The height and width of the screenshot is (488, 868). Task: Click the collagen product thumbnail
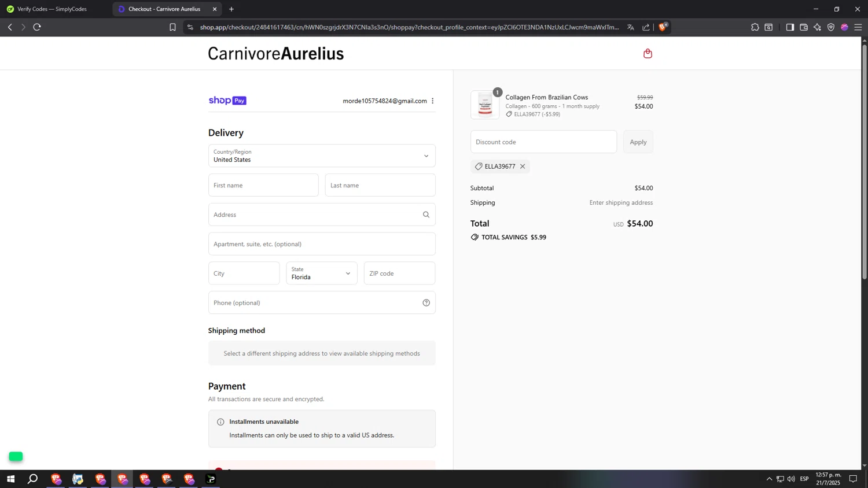[485, 105]
